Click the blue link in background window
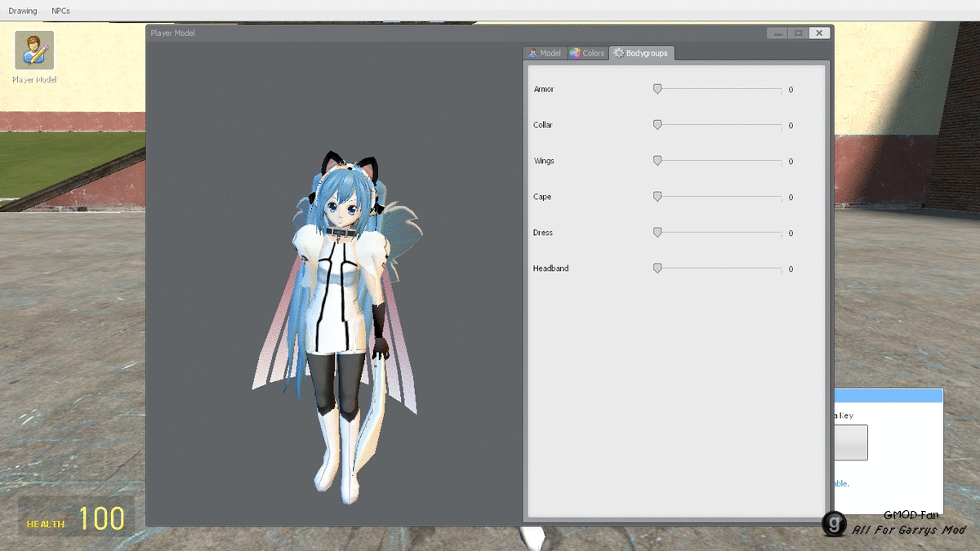 [x=841, y=483]
